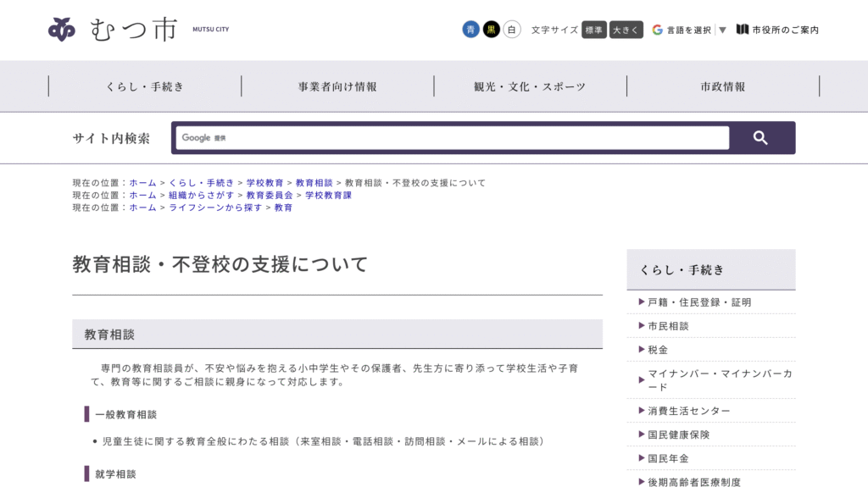The image size is (868, 487).
Task: Click the arrow beside 戸籍・住民登録・証明
Action: [x=642, y=302]
